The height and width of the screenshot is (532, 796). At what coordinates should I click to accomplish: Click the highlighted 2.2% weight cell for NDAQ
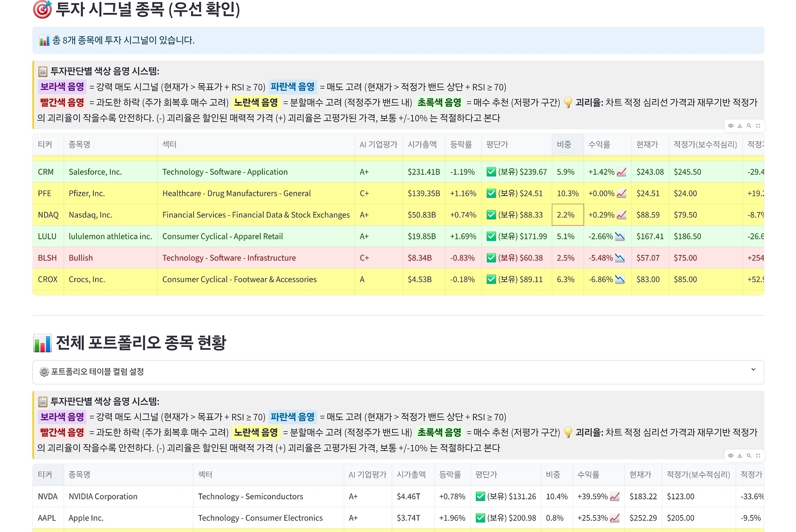pos(567,215)
